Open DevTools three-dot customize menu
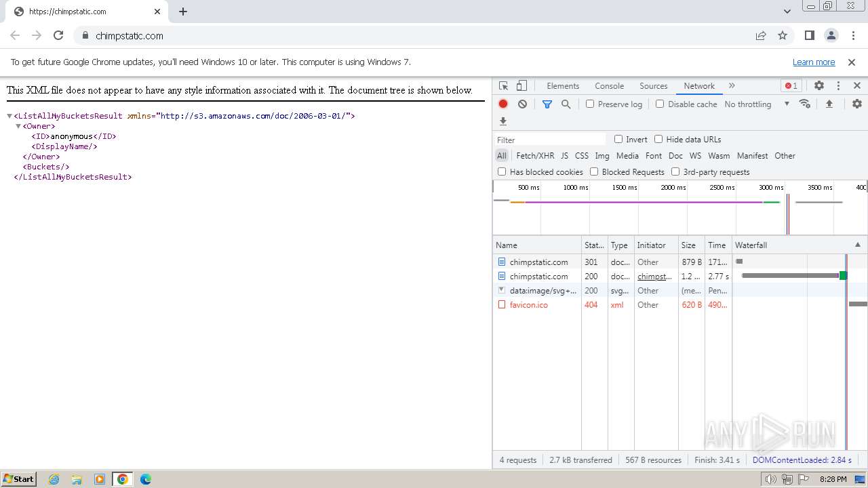868x488 pixels. 838,86
